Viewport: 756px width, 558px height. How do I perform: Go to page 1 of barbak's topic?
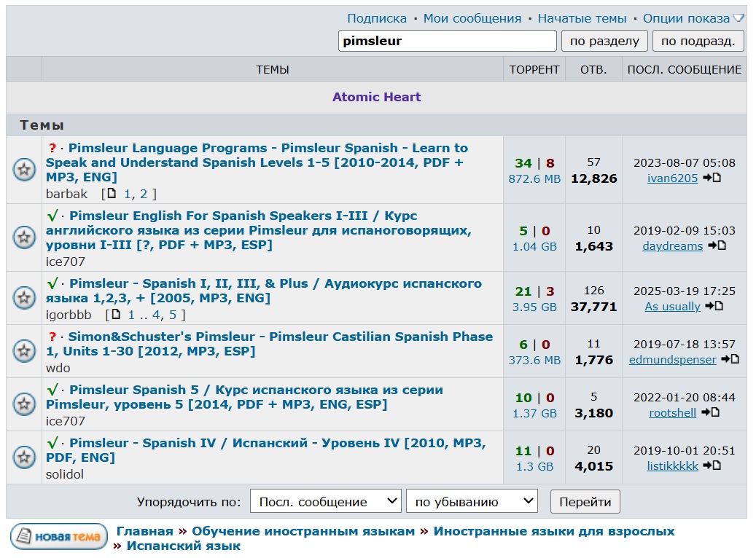coord(128,194)
